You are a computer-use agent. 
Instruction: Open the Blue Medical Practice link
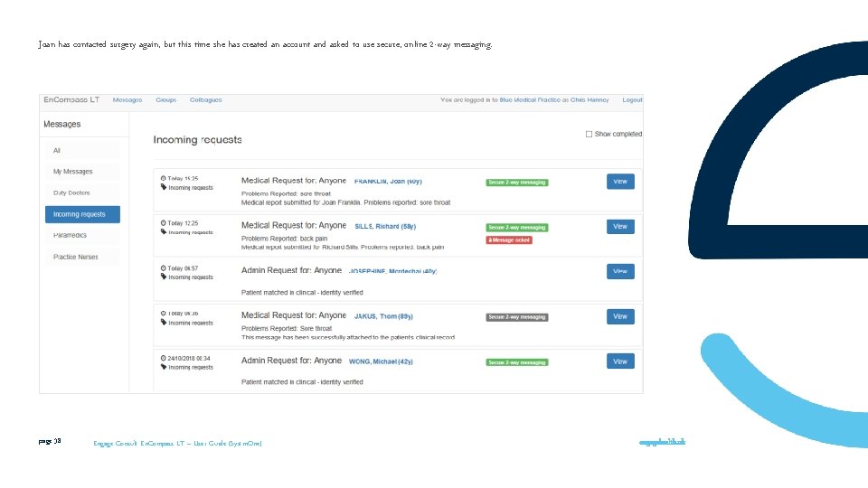[x=530, y=100]
